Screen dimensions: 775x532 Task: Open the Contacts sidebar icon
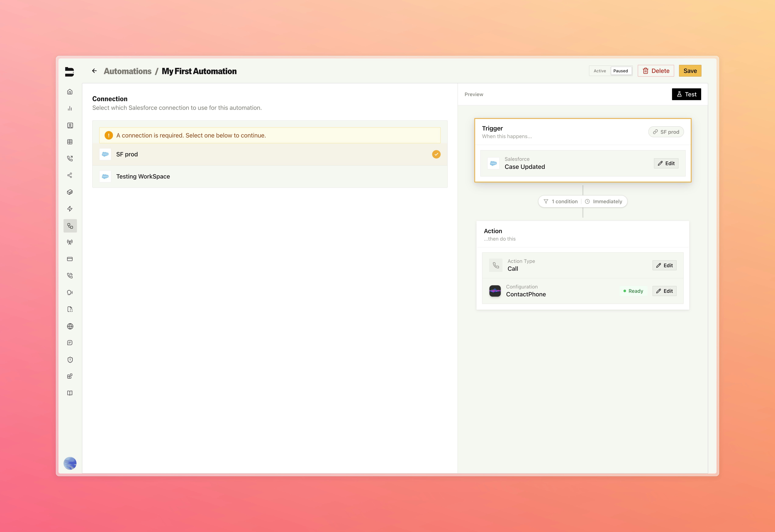coord(70,125)
